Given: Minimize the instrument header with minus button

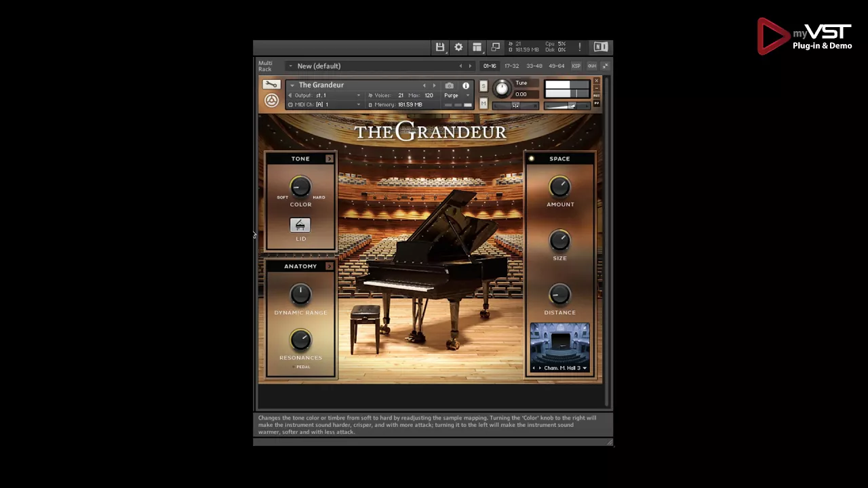Looking at the screenshot, I should coord(597,88).
